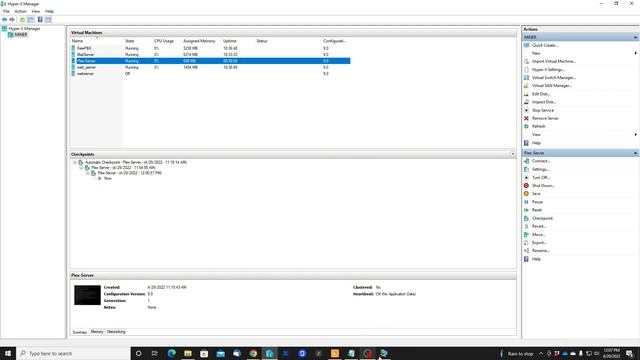This screenshot has width=640, height=360.
Task: Click the Windows Start button
Action: click(x=8, y=353)
